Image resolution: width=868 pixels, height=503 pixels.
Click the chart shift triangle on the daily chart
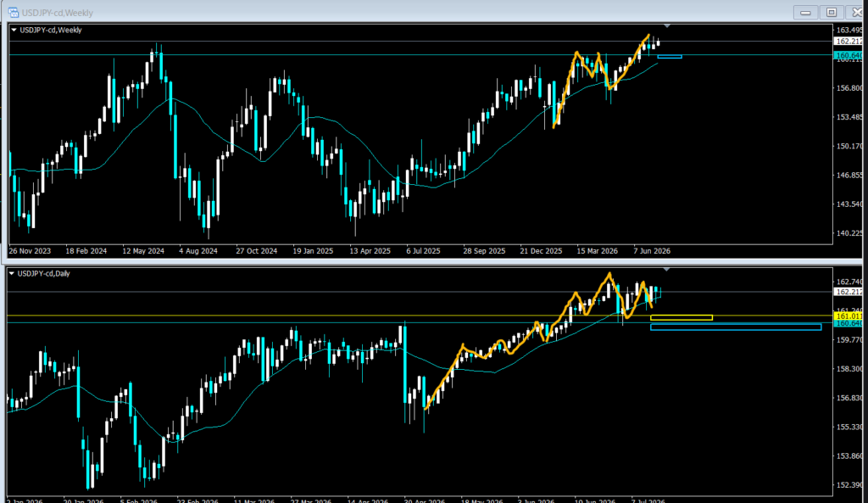click(x=666, y=269)
